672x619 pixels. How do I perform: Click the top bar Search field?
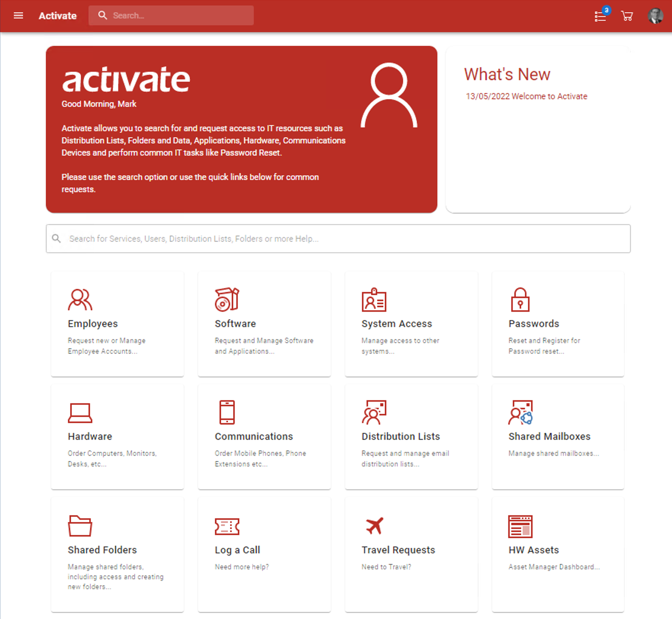[x=171, y=15]
